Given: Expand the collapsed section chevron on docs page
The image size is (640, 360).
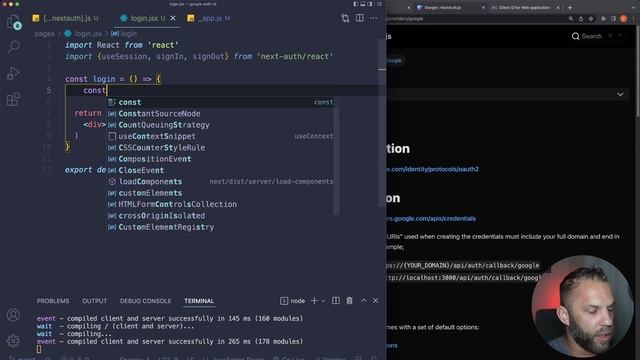Looking at the screenshot, I should [x=620, y=94].
